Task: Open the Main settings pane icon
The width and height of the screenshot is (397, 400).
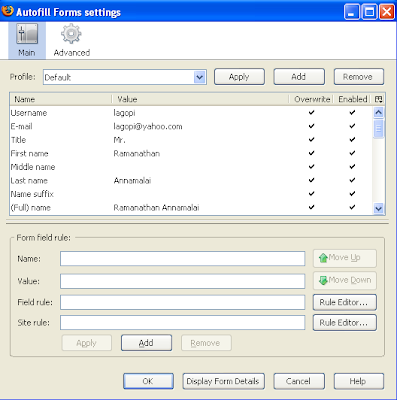Action: click(27, 41)
